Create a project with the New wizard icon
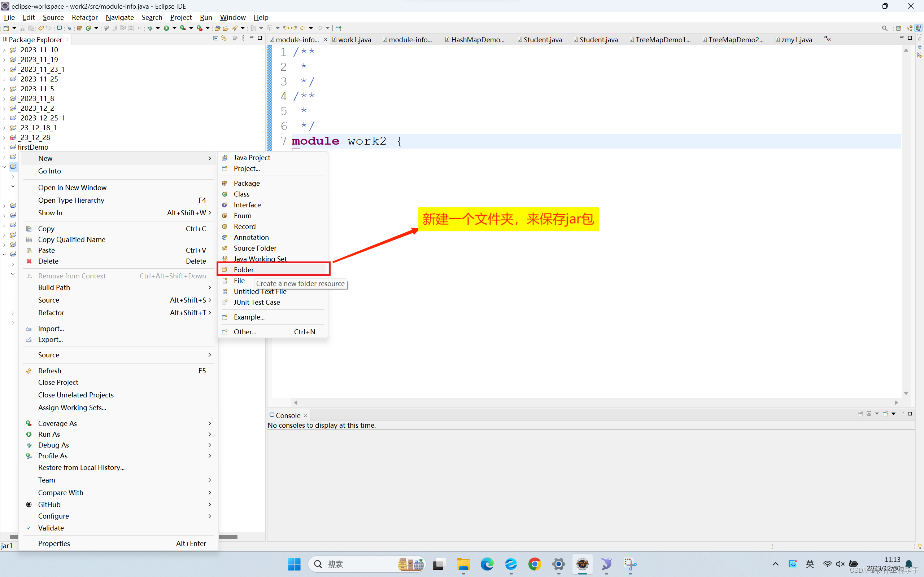Screen dimensions: 924x577 click(6, 28)
